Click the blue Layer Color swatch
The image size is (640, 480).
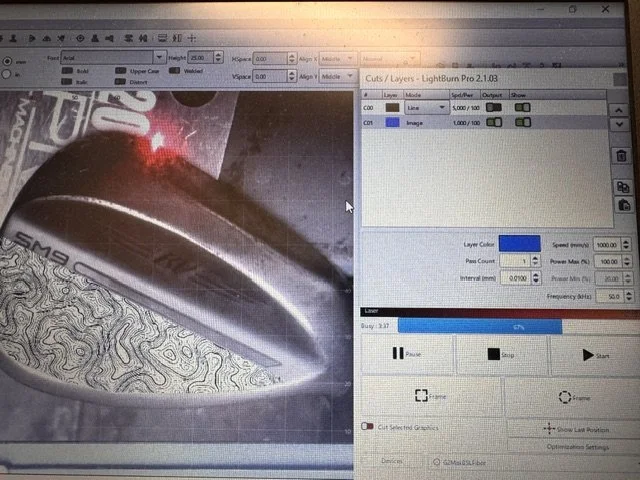[x=520, y=243]
